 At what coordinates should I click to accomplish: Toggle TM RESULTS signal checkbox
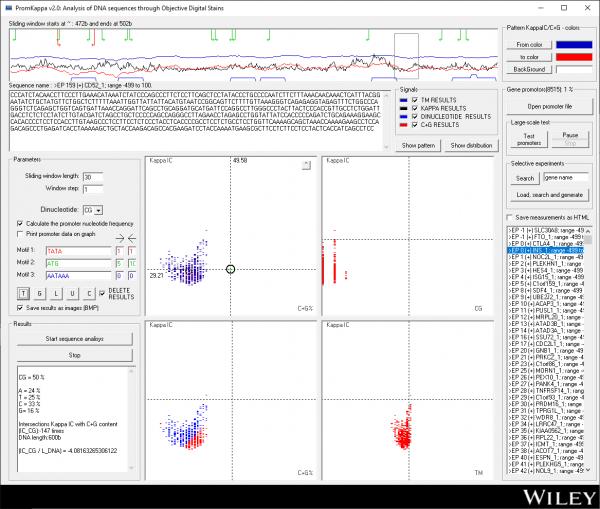(415, 100)
